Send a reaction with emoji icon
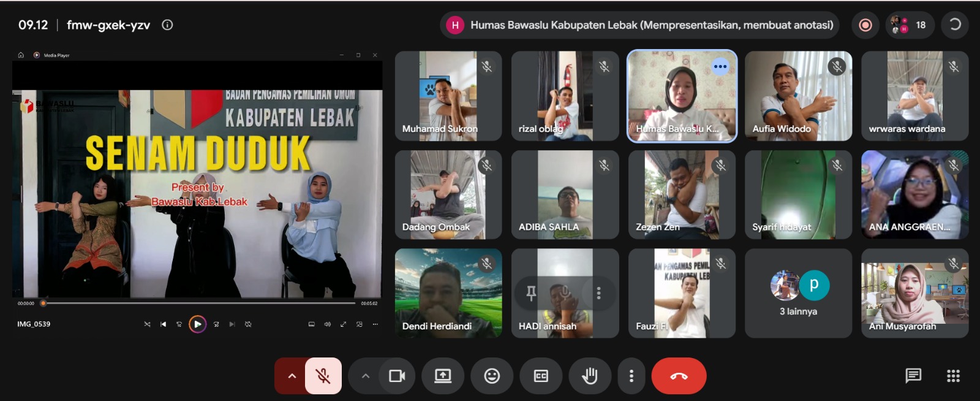The width and height of the screenshot is (980, 401). click(x=492, y=376)
